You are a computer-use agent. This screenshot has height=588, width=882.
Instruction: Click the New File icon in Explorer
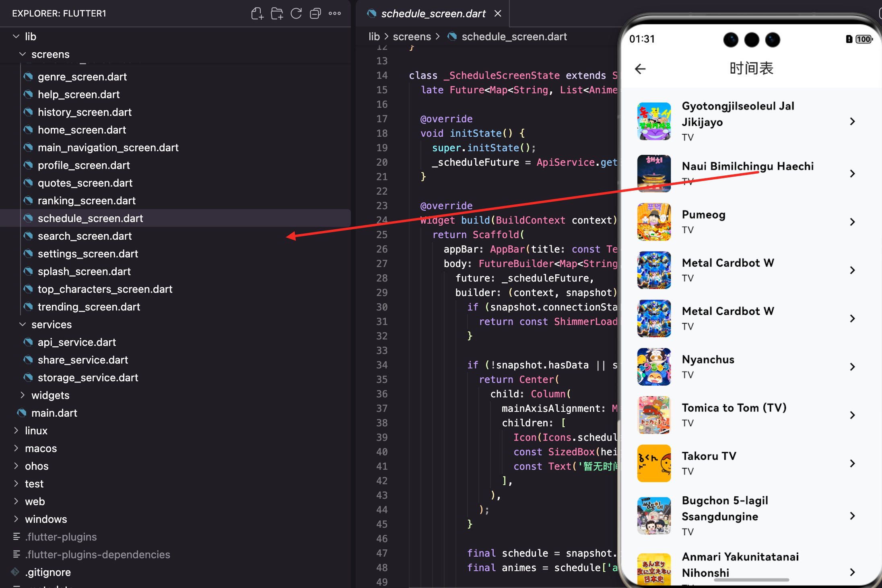coord(257,14)
